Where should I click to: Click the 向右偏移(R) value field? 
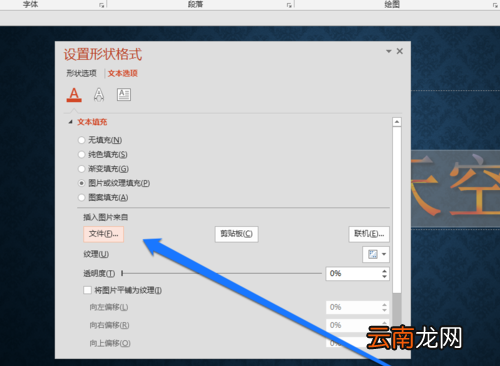353,325
